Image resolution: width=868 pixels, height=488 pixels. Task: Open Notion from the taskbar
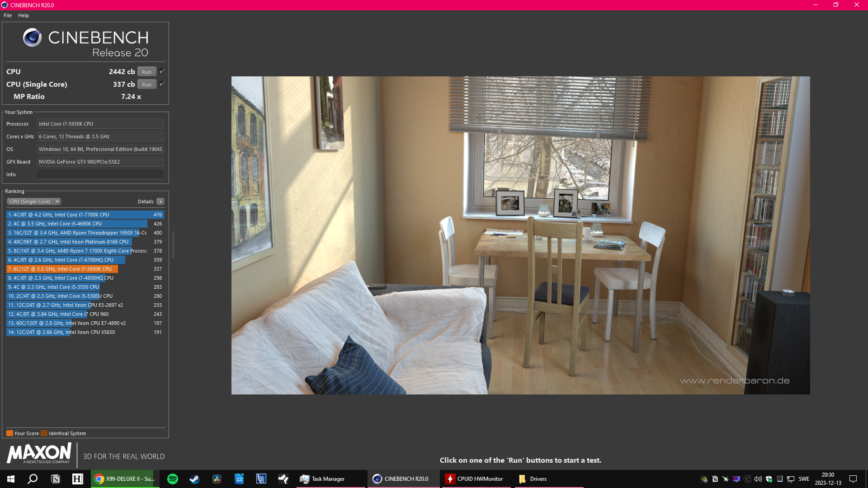55,479
